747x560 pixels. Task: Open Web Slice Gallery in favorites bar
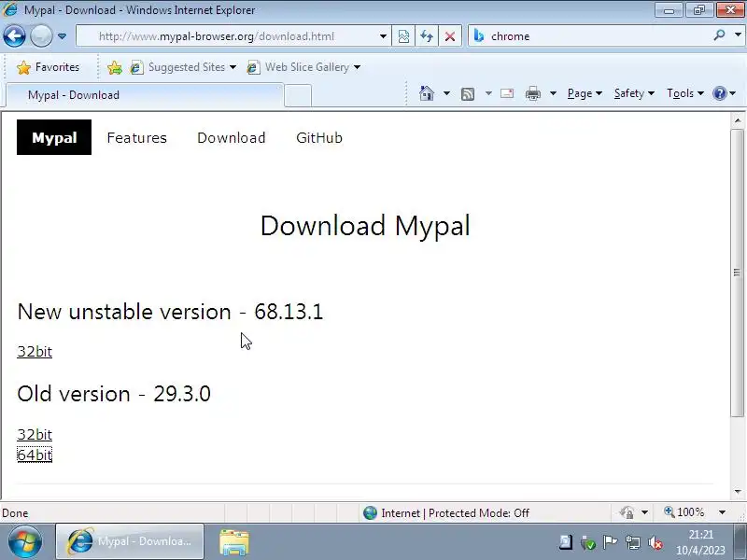click(x=303, y=67)
